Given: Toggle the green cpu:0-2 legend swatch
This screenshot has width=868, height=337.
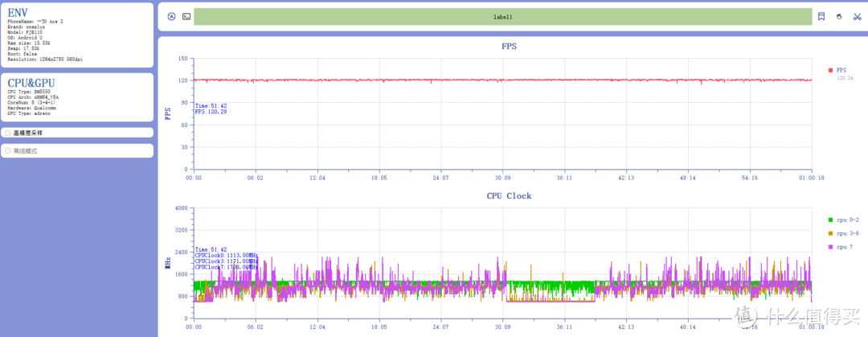Looking at the screenshot, I should 830,220.
